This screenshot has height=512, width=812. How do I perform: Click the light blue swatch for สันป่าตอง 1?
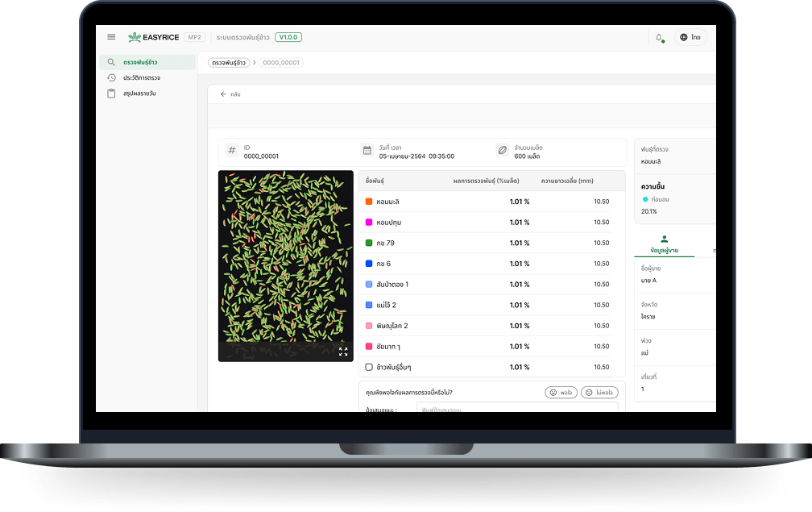[369, 285]
